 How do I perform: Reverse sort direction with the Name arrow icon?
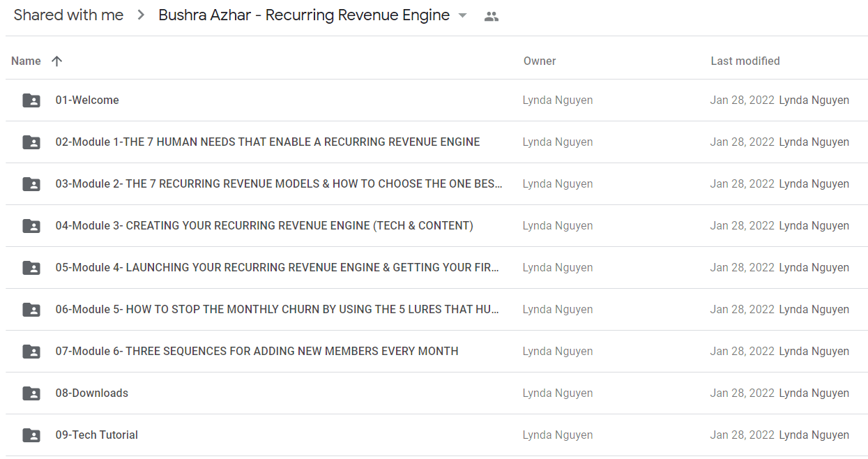(x=57, y=61)
